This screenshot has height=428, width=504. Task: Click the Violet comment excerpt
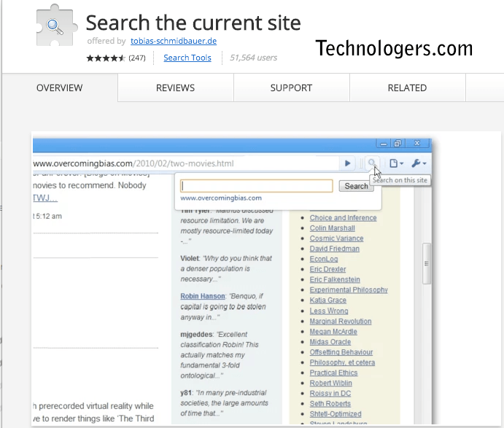[x=226, y=268]
